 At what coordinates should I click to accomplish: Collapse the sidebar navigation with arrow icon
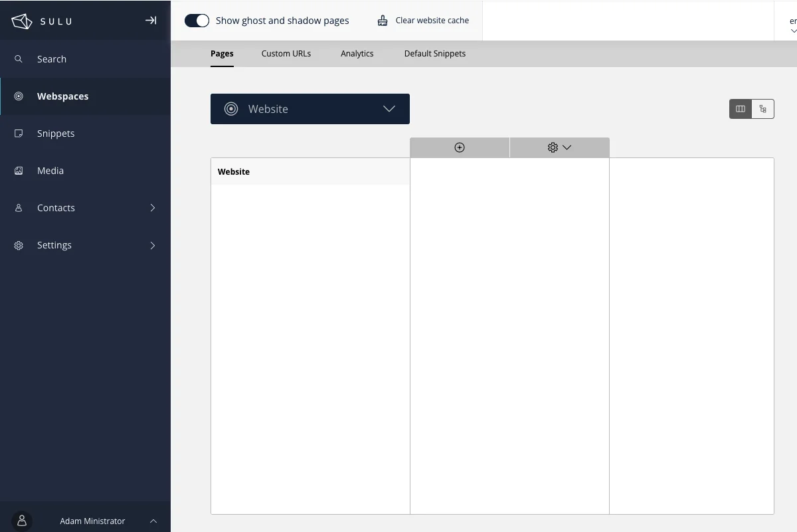click(x=151, y=21)
